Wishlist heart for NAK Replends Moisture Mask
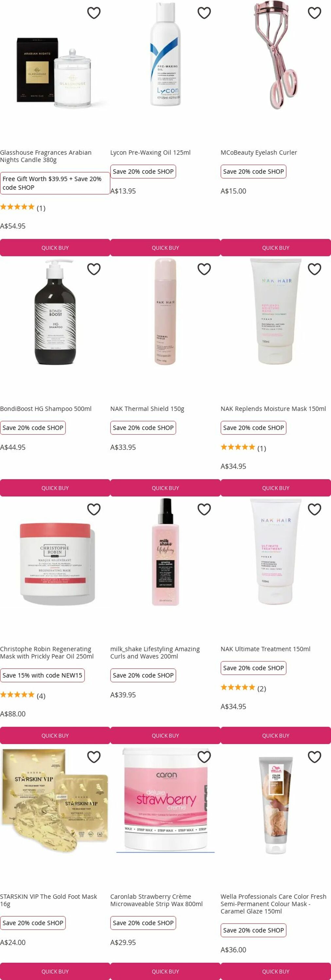This screenshot has height=980, width=331. point(314,269)
